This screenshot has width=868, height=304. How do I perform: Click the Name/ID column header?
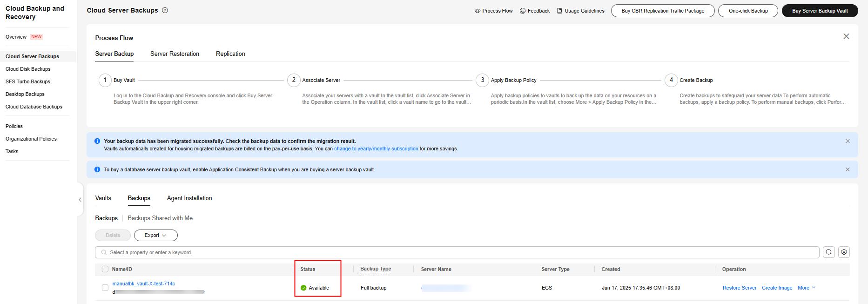[122, 269]
